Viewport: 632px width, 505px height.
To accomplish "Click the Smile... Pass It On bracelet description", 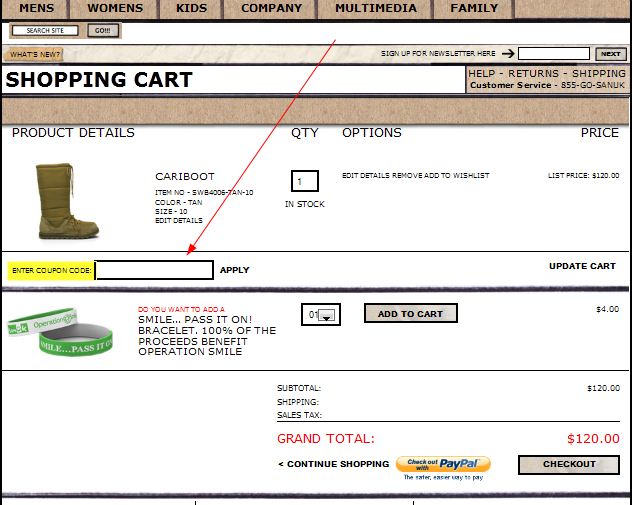I will pos(207,335).
